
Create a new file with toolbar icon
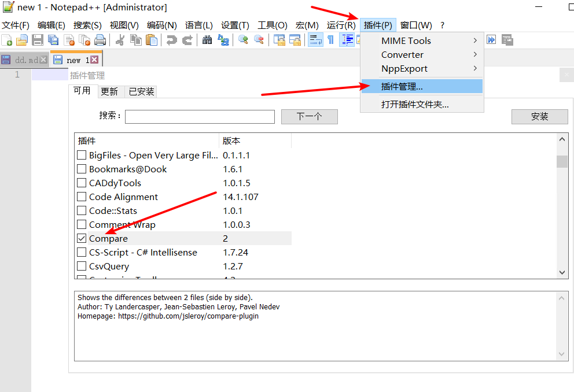(7, 40)
